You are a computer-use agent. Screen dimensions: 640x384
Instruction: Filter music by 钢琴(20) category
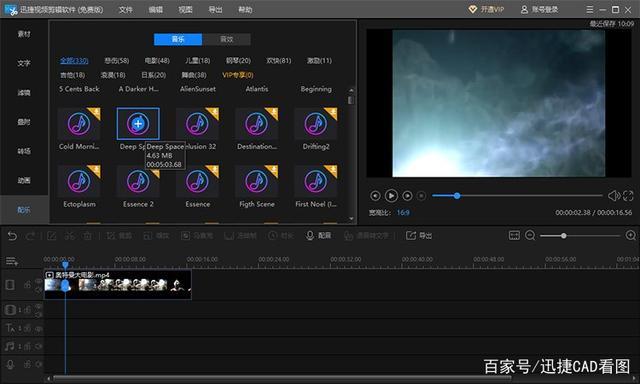tap(238, 61)
